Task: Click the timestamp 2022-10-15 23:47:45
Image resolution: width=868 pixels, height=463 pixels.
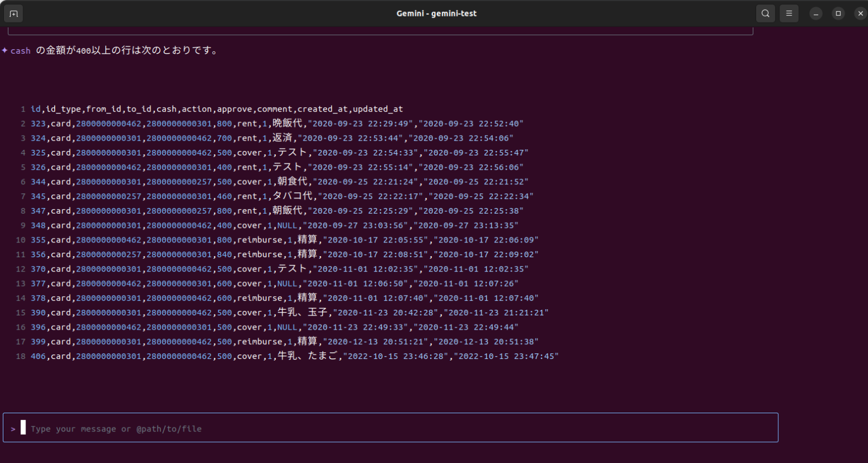Action: (506, 356)
